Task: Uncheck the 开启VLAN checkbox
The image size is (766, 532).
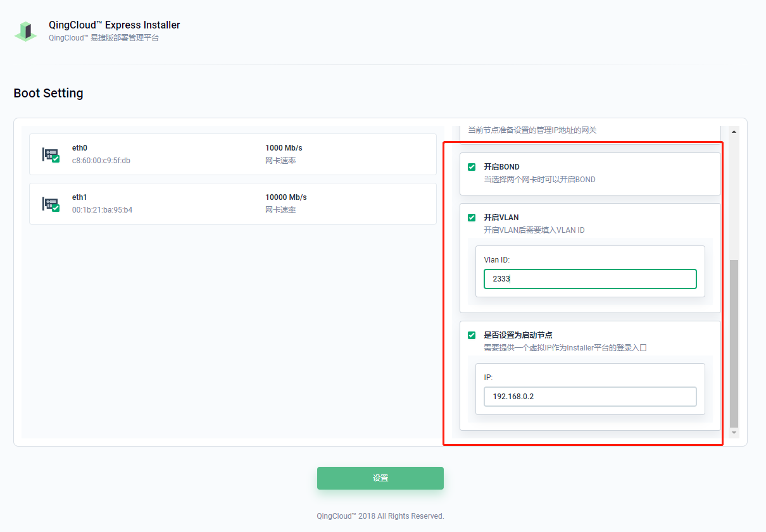Action: pos(472,218)
